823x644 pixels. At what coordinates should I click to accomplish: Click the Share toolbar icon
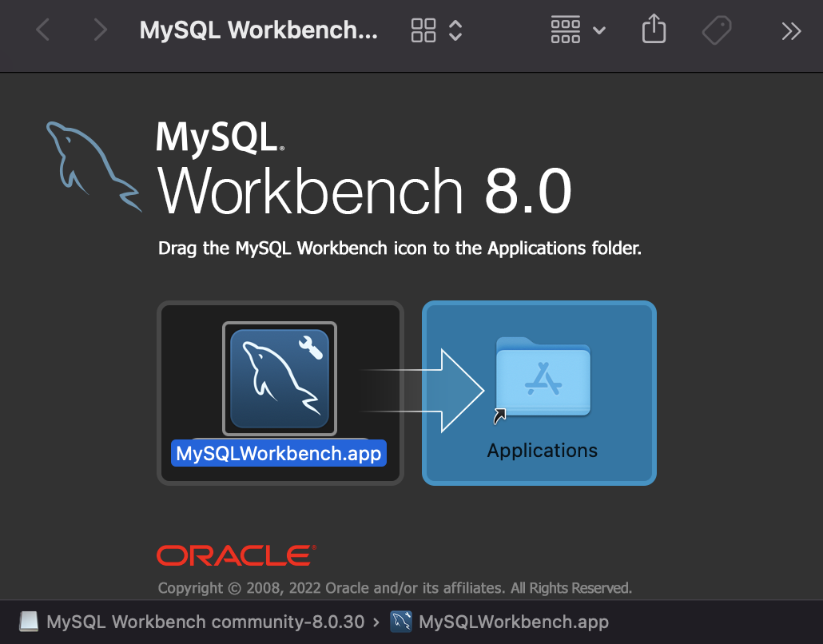[x=654, y=29]
